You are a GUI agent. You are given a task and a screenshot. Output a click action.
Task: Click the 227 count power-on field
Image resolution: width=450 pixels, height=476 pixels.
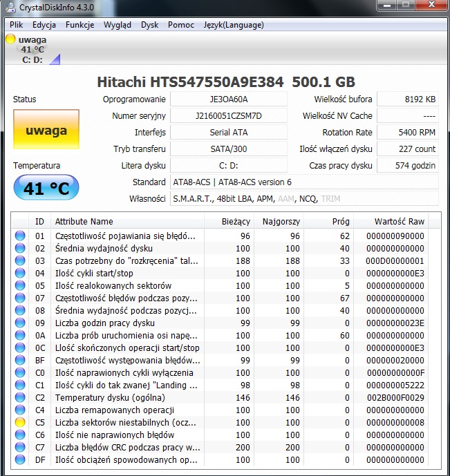pos(408,149)
